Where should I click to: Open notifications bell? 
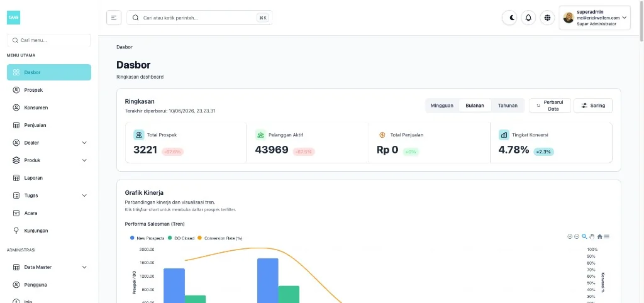[x=528, y=18]
